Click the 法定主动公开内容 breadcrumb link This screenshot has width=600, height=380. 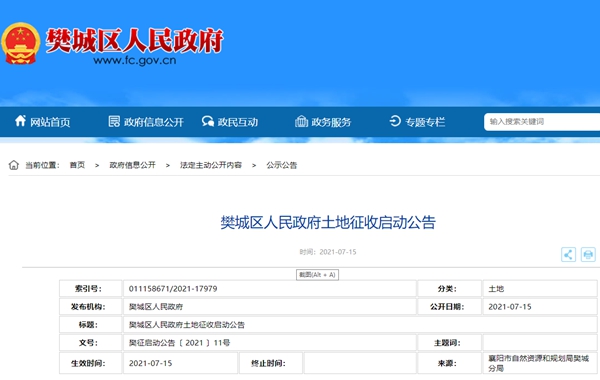pyautogui.click(x=211, y=165)
